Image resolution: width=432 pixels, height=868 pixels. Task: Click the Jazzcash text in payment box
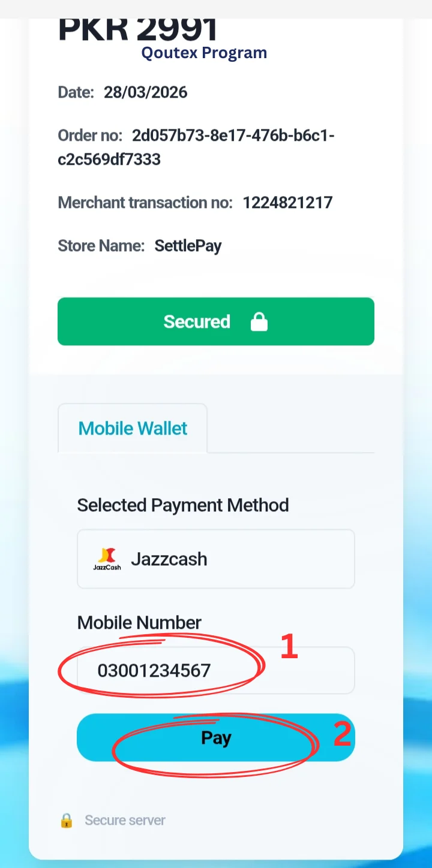169,559
